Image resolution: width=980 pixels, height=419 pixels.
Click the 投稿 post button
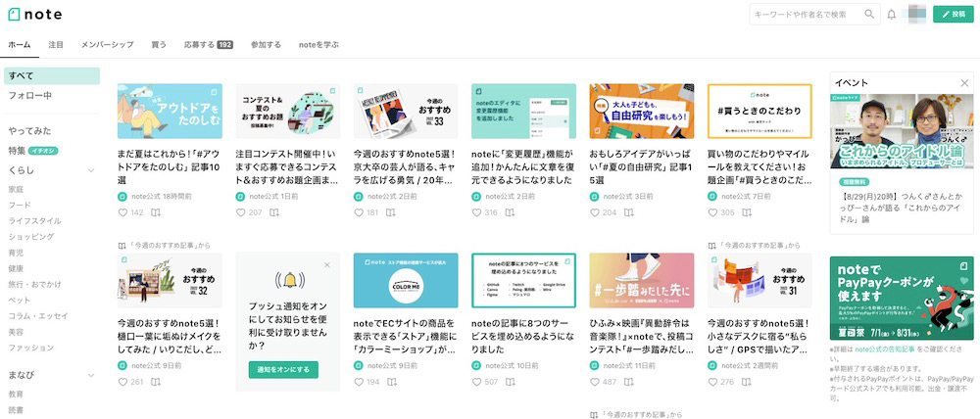[x=954, y=14]
